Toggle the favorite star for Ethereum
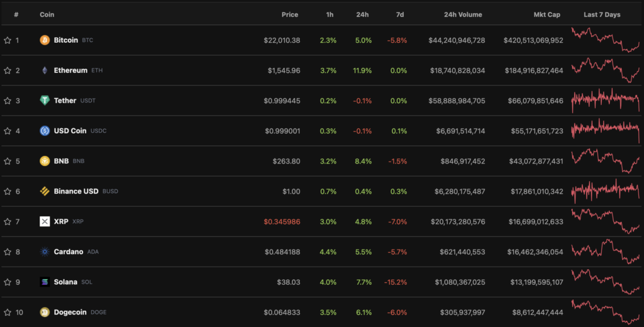The width and height of the screenshot is (644, 327). click(x=8, y=70)
